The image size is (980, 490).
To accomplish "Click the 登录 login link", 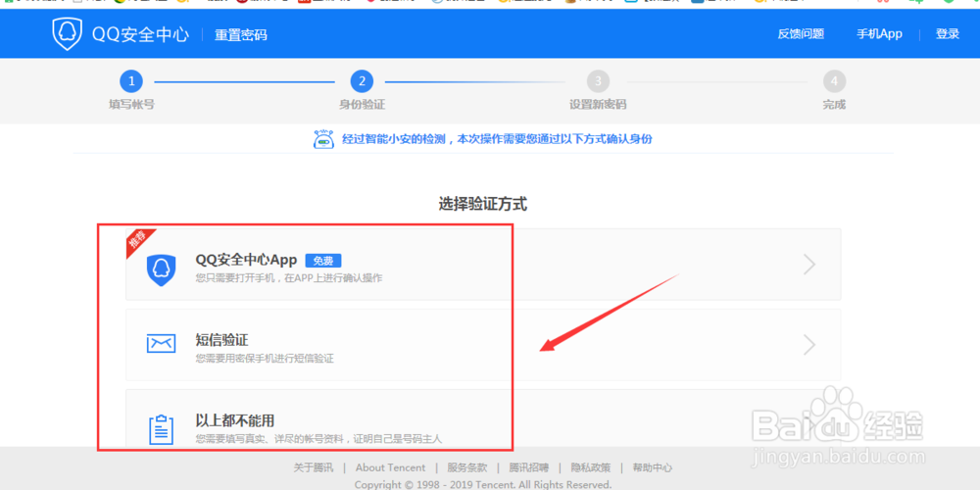I will (947, 34).
